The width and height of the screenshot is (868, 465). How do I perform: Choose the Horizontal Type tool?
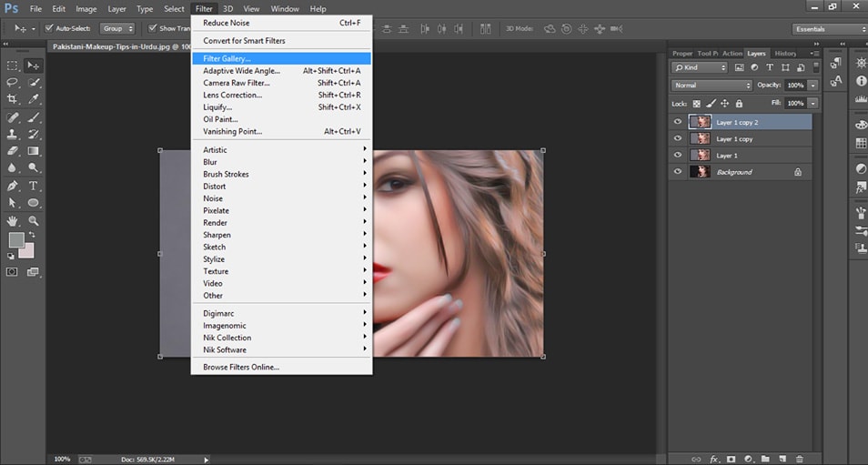[x=34, y=186]
